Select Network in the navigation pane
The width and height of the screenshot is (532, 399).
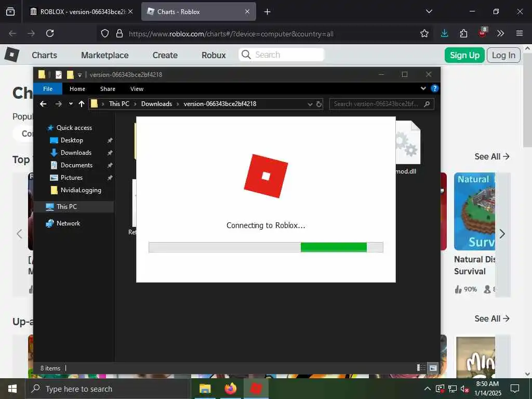pyautogui.click(x=68, y=223)
